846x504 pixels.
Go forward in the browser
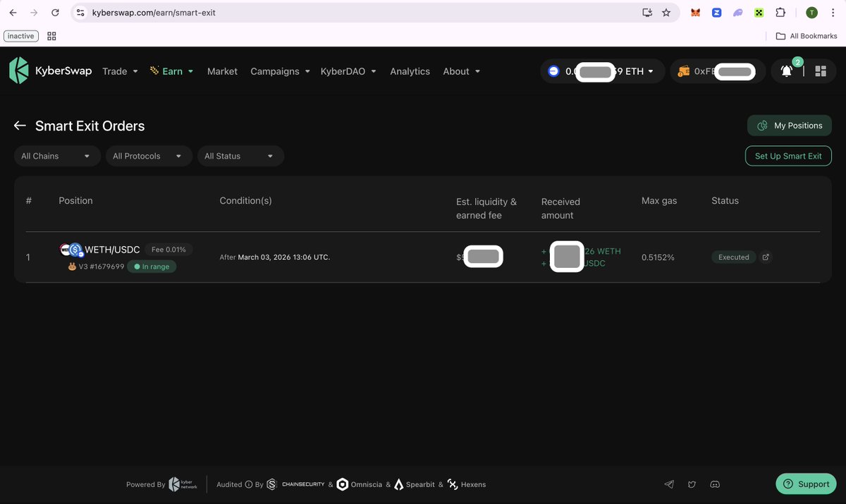pos(34,13)
